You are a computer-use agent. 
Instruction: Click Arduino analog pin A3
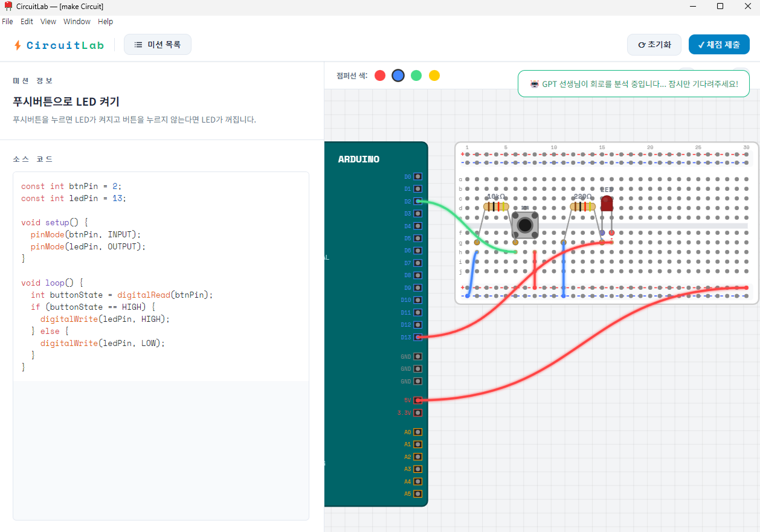point(417,469)
